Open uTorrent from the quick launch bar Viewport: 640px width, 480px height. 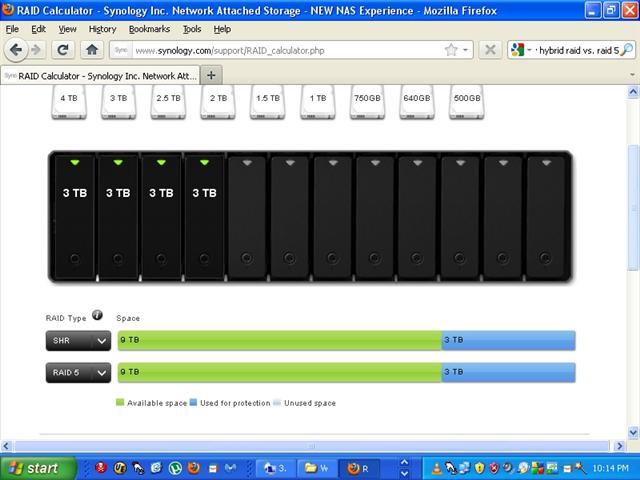(176, 467)
